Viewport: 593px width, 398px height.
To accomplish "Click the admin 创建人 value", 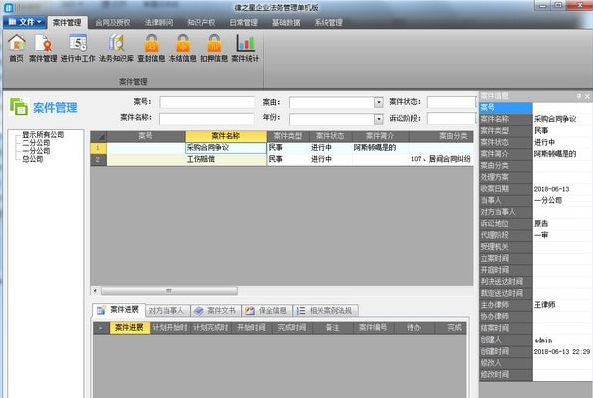I will [x=543, y=340].
